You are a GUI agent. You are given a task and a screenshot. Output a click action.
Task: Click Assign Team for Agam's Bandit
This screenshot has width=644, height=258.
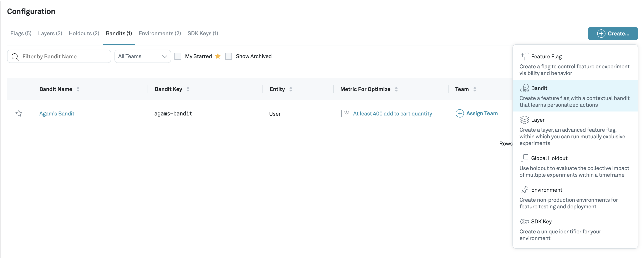pos(476,113)
